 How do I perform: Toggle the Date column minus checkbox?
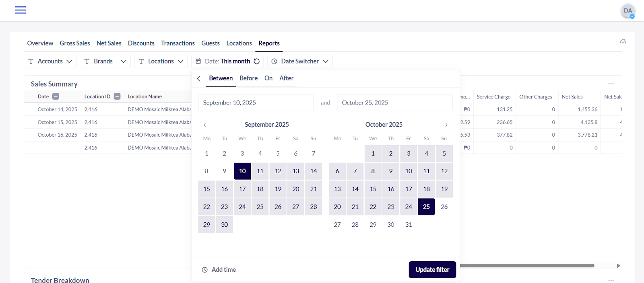pos(56,96)
